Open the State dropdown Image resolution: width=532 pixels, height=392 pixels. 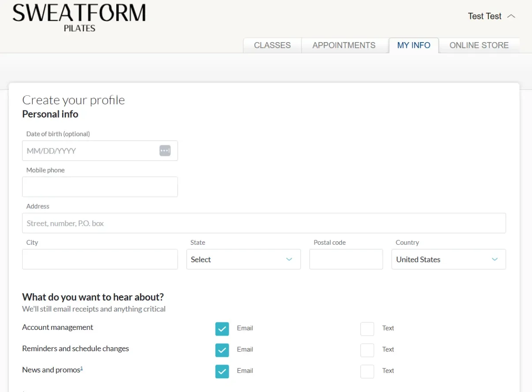[243, 259]
